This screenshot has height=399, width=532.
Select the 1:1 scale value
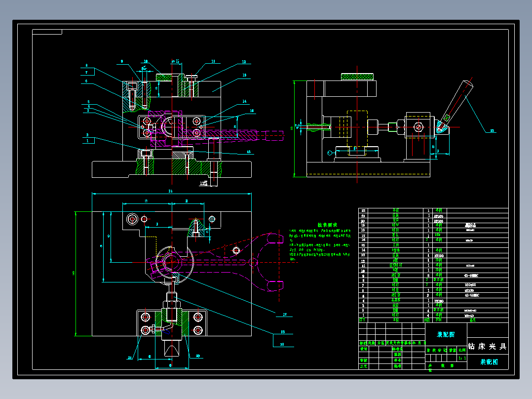coord(462,358)
